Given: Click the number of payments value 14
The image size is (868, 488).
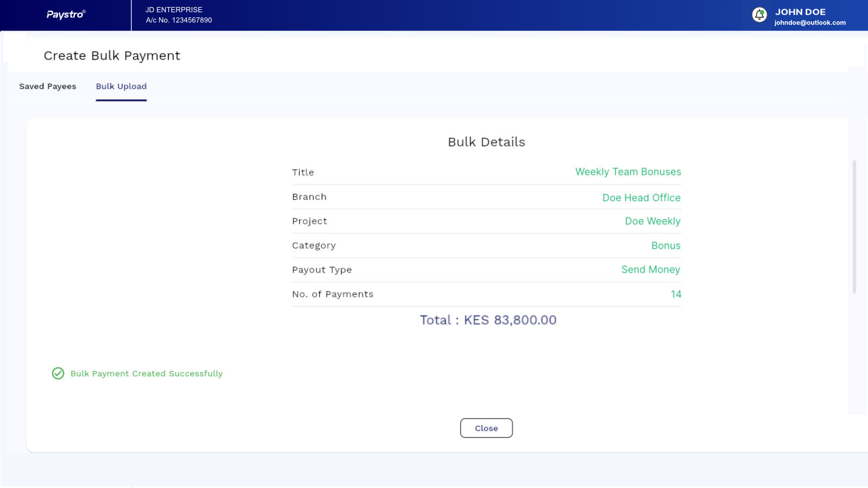Looking at the screenshot, I should pyautogui.click(x=675, y=294).
